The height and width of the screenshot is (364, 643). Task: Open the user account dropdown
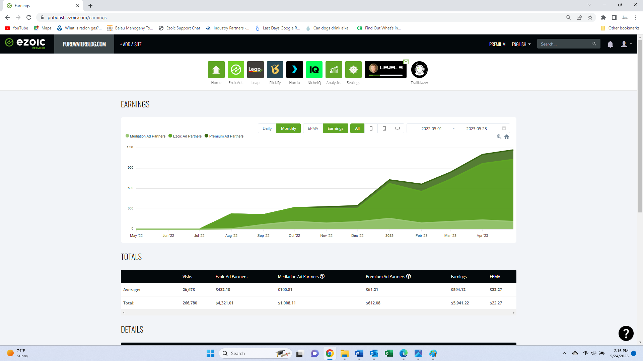pyautogui.click(x=626, y=44)
